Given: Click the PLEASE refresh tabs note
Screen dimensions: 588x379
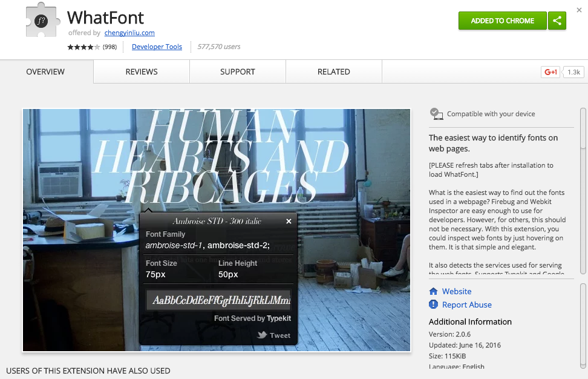Looking at the screenshot, I should coord(491,170).
